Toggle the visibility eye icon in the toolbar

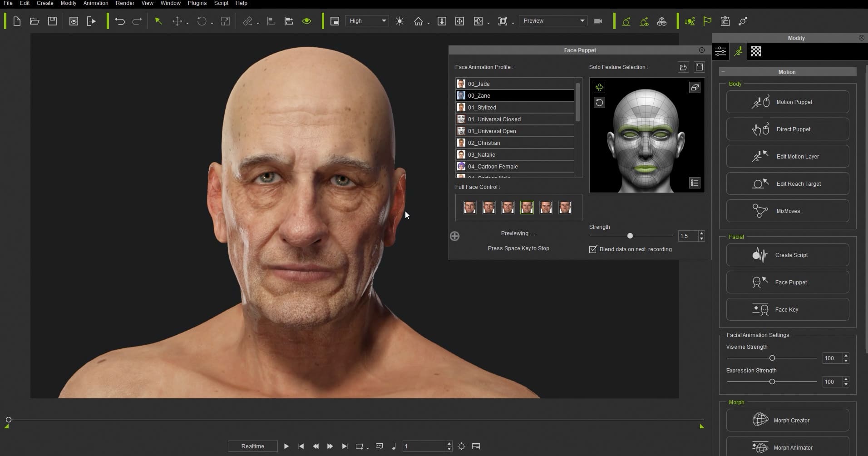[x=307, y=21]
